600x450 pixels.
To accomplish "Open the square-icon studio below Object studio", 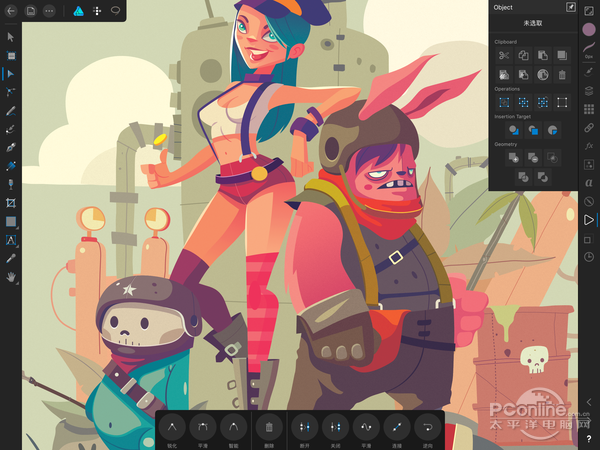I will (x=588, y=240).
